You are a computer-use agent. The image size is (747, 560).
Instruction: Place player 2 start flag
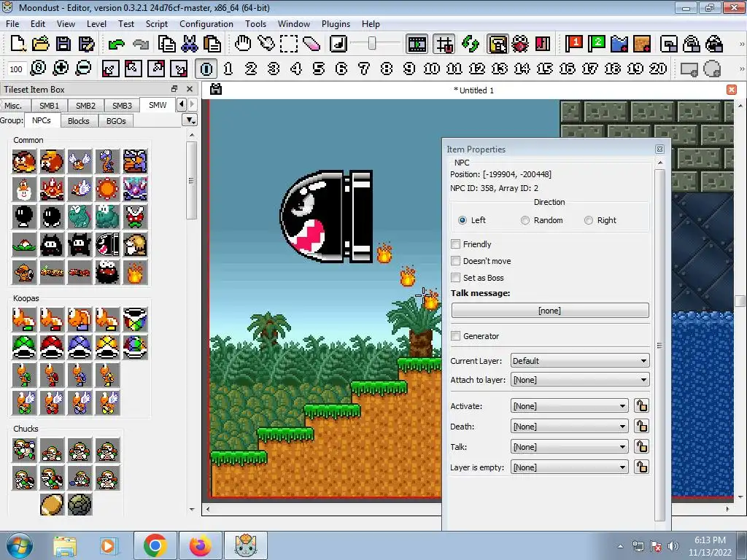pos(596,44)
